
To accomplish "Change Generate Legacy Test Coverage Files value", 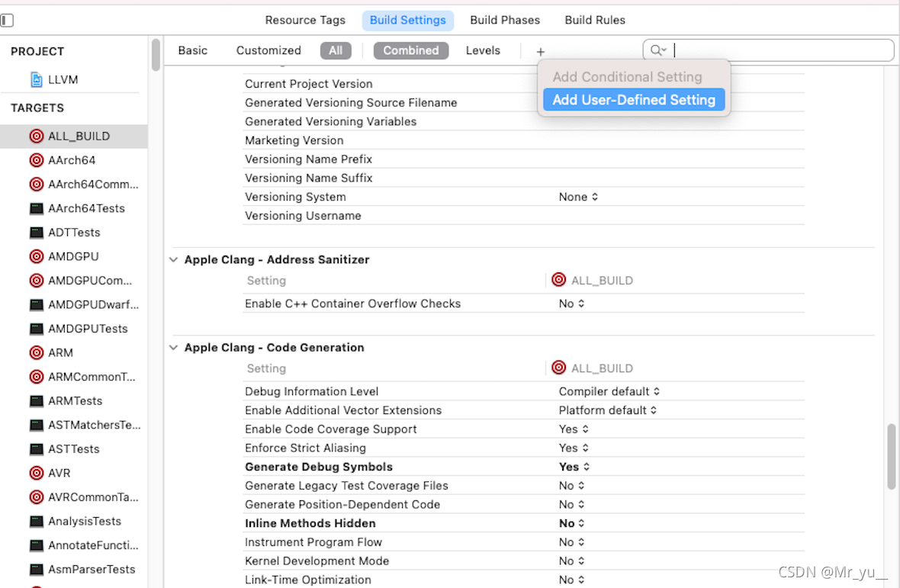I will (x=572, y=486).
